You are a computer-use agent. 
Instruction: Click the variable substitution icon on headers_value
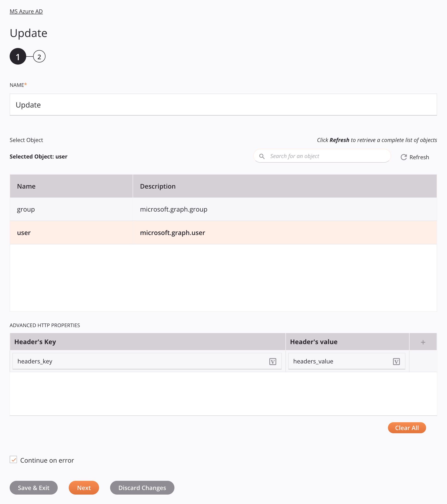pos(397,361)
